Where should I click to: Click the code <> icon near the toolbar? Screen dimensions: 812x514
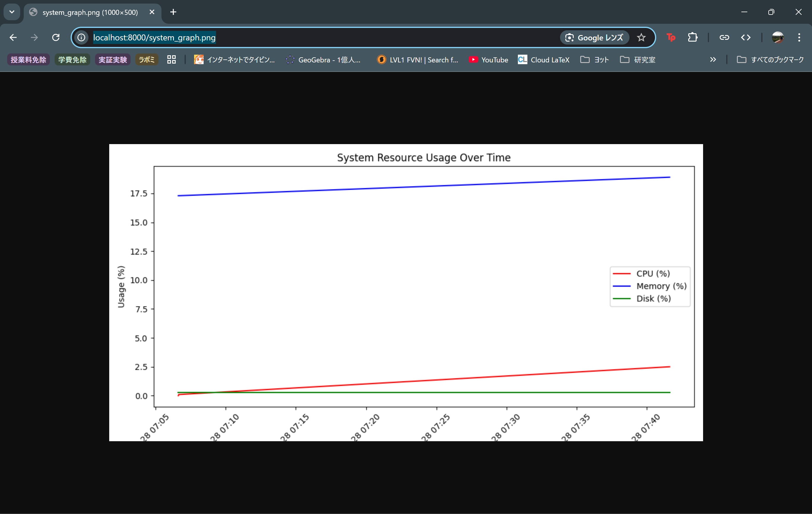pos(746,37)
